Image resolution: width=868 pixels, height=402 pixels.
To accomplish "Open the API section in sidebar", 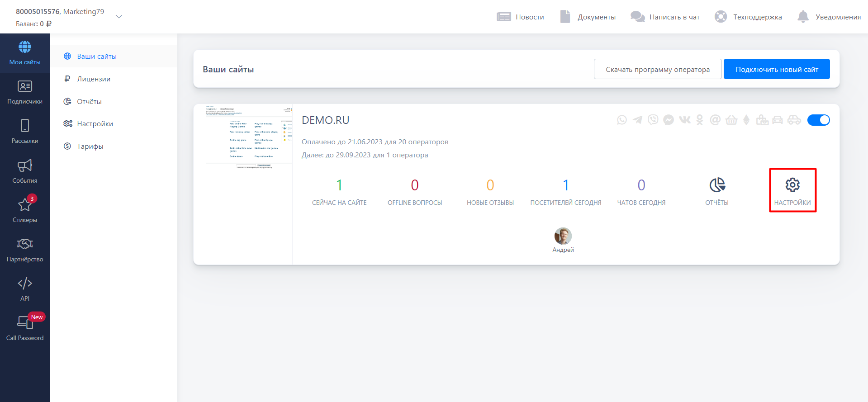I will click(25, 288).
